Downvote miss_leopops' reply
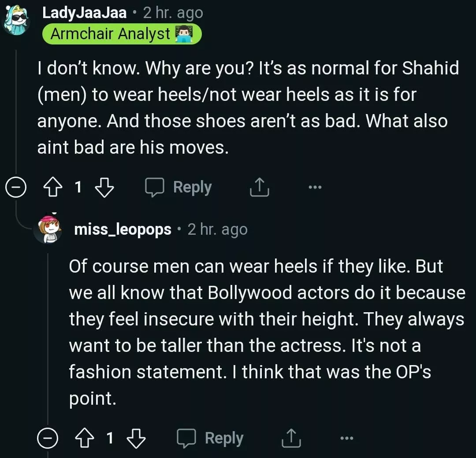Screen dimensions: 476x458 click(x=136, y=438)
